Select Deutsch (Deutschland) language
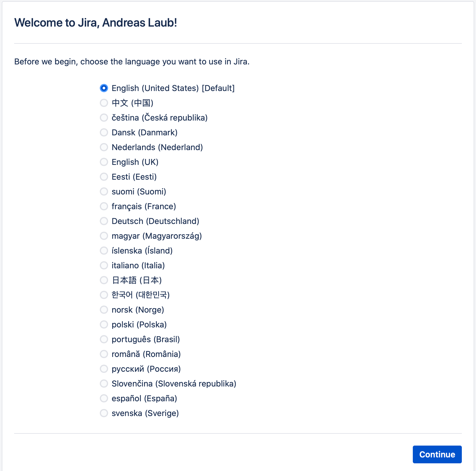 coord(104,221)
